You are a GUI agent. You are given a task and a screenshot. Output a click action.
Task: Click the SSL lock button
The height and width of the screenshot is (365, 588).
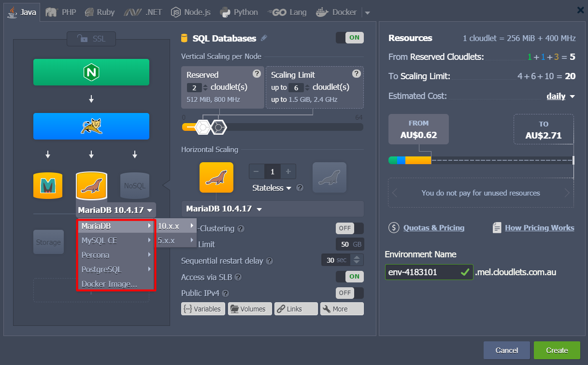(91, 39)
